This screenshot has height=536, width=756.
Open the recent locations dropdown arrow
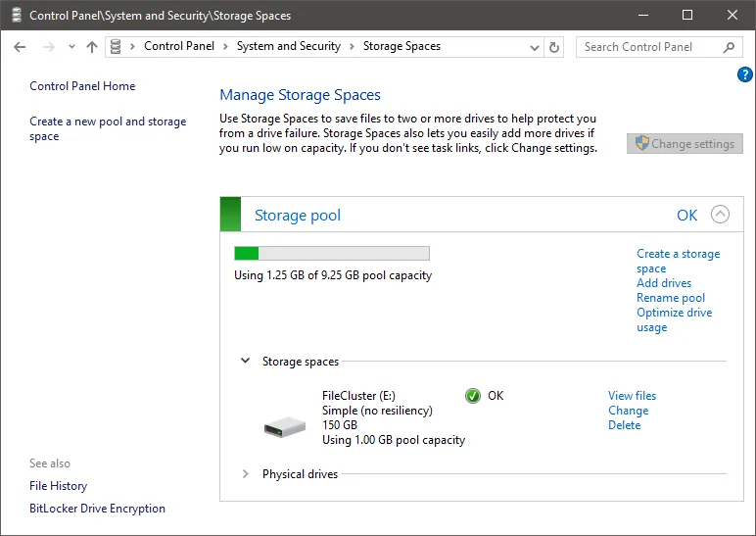pyautogui.click(x=71, y=47)
